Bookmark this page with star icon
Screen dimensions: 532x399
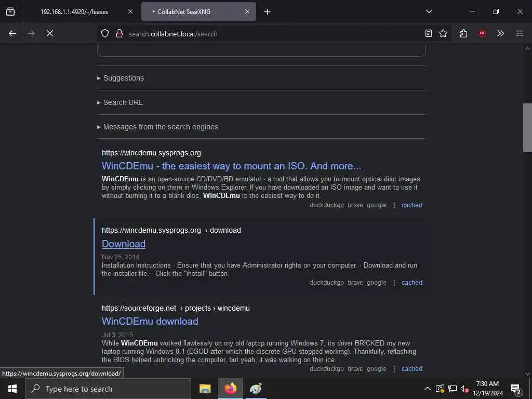click(443, 33)
